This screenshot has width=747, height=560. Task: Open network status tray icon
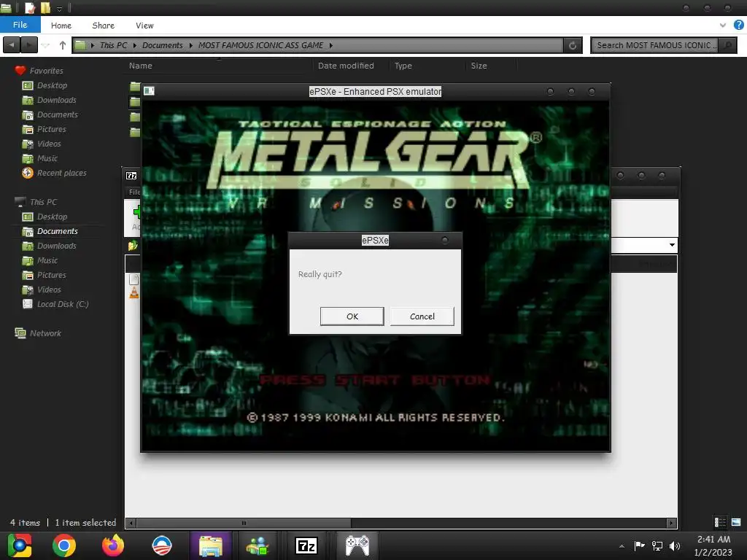click(657, 545)
